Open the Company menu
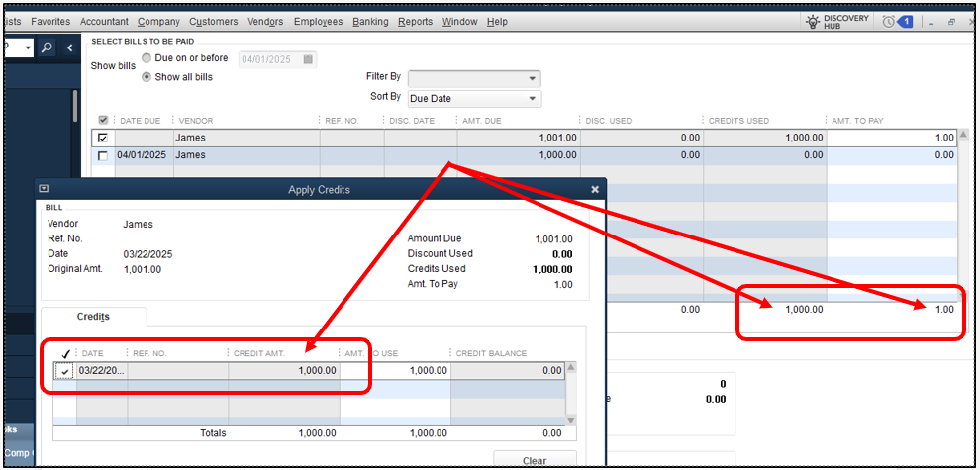Viewport: 980px width, 470px height. (158, 21)
